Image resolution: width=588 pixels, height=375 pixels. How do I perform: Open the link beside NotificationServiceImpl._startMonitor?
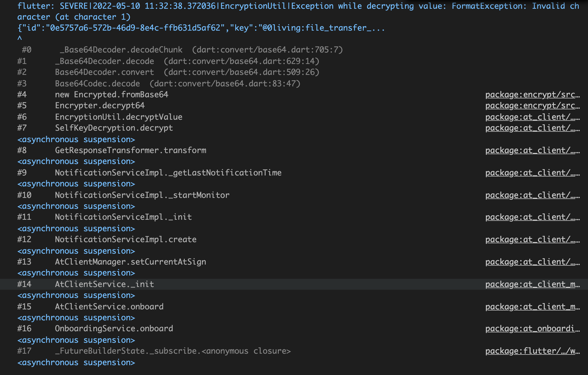click(531, 195)
